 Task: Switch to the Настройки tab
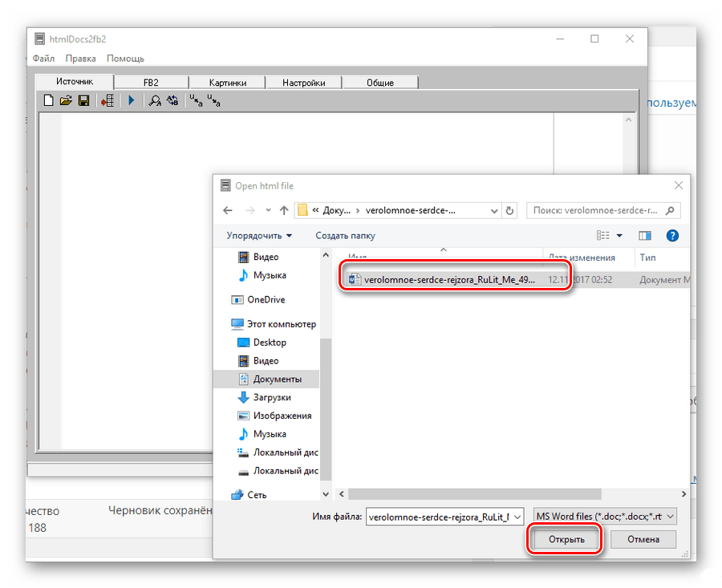[x=304, y=83]
